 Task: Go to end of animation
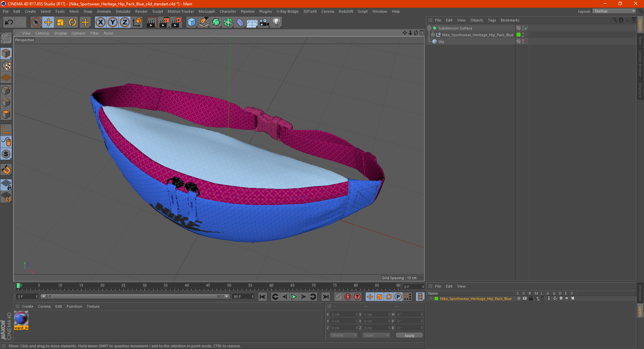(325, 297)
